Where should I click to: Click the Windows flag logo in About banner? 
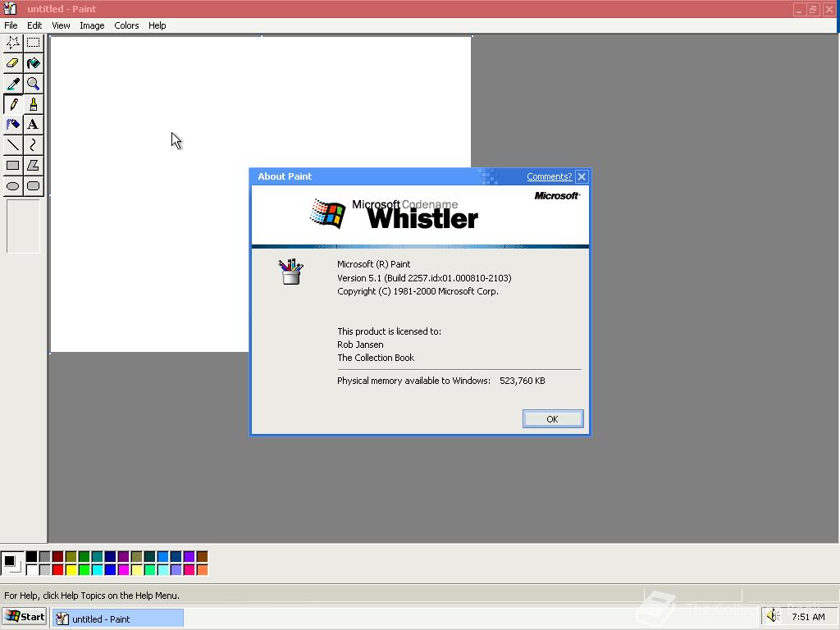pyautogui.click(x=328, y=213)
